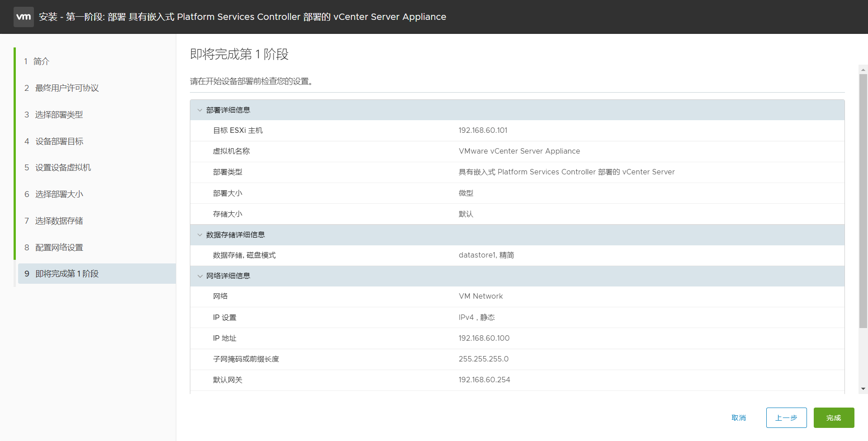Jump to step 3 选择部署类型
Viewport: 868px width, 441px height.
pyautogui.click(x=53, y=114)
